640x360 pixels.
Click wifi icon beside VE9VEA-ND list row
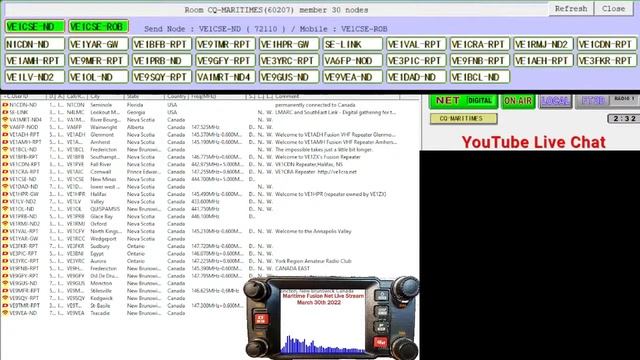[x=5, y=313]
